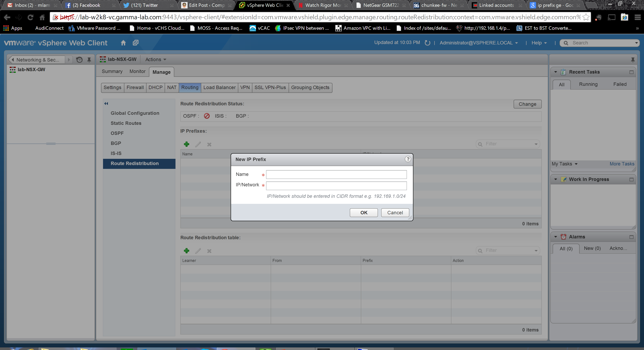Click add icon for Route Redistribution table
The width and height of the screenshot is (644, 350).
tap(187, 251)
